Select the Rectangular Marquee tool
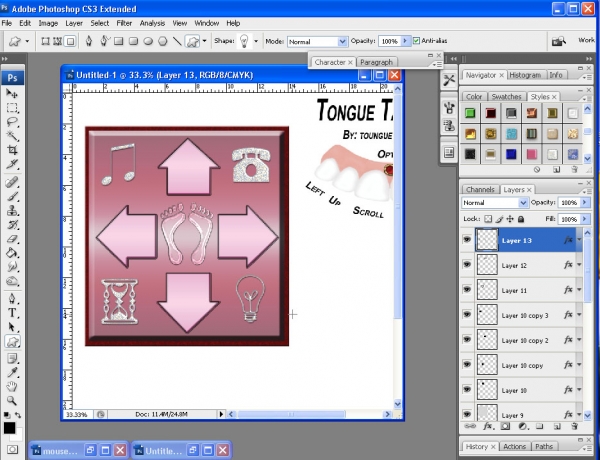This screenshot has width=600, height=460. point(12,108)
